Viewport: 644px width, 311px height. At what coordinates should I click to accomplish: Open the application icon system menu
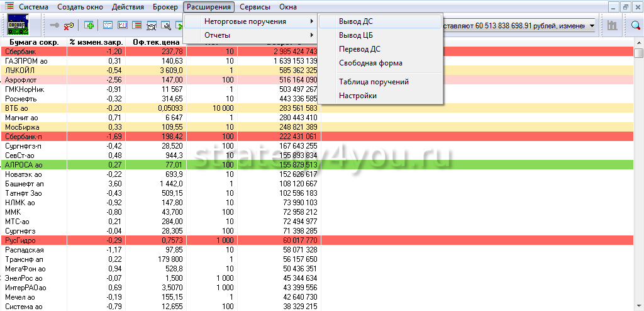[9, 7]
